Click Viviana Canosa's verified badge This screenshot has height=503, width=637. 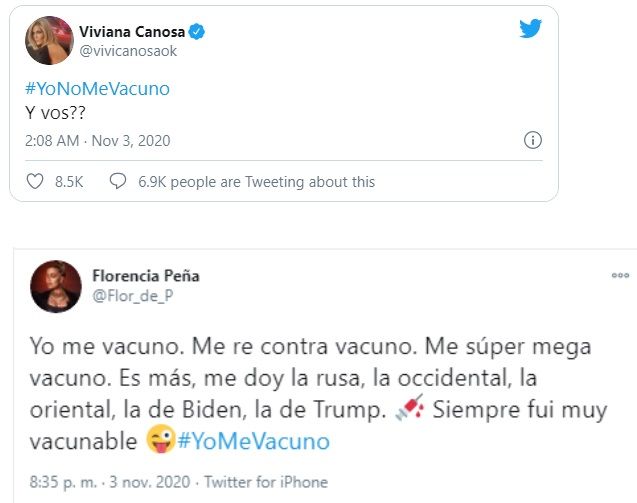coord(198,33)
